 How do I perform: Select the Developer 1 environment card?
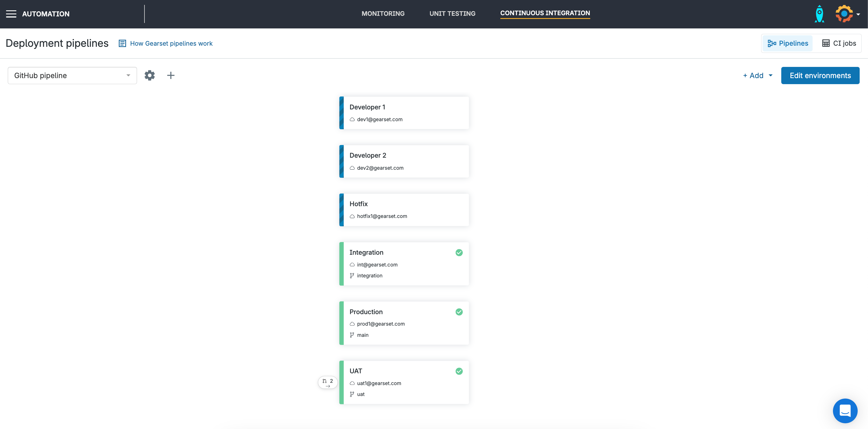(404, 113)
